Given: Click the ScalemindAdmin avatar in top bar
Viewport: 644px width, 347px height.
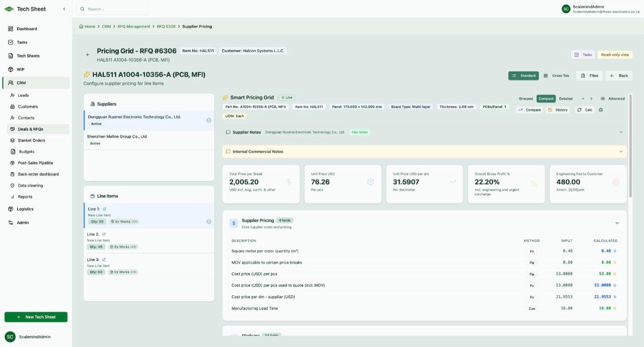Looking at the screenshot, I should click(x=566, y=9).
